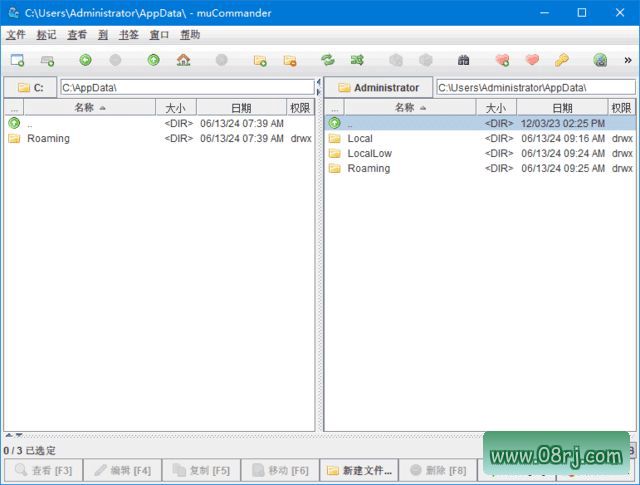
Task: Sort left panel by 大小 column
Action: tap(176, 108)
